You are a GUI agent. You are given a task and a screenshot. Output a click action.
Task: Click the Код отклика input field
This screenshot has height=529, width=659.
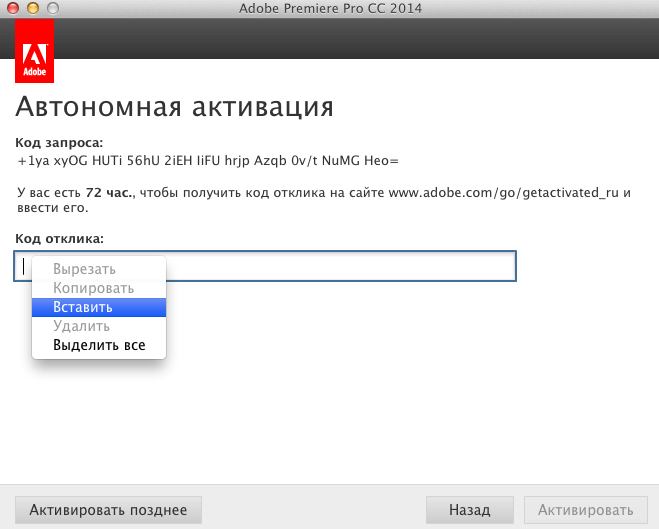tap(265, 266)
